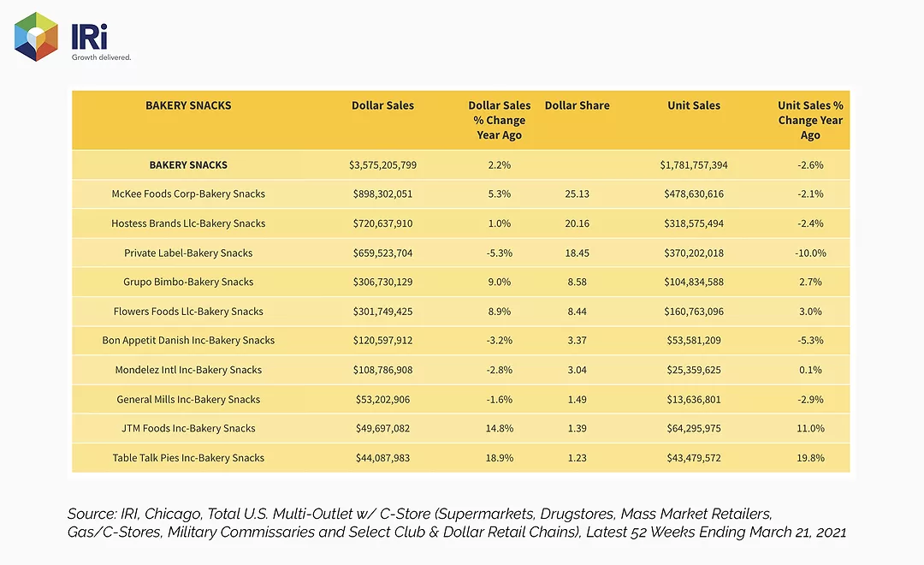Click the Dollar Sales column header
924x565 pixels.
[383, 105]
